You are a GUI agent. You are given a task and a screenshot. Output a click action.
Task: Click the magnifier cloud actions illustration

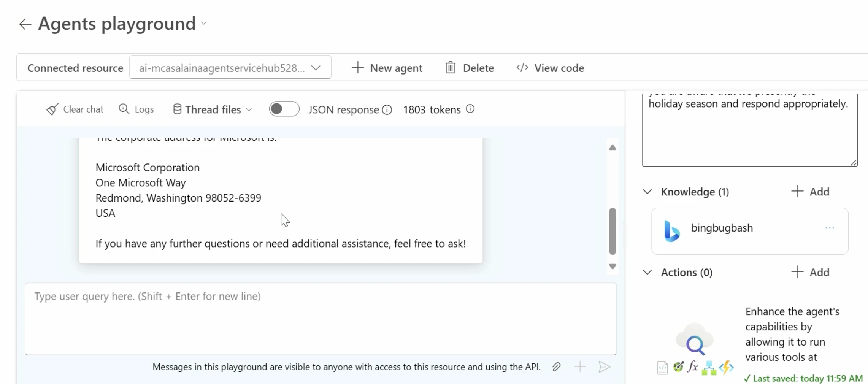click(695, 340)
